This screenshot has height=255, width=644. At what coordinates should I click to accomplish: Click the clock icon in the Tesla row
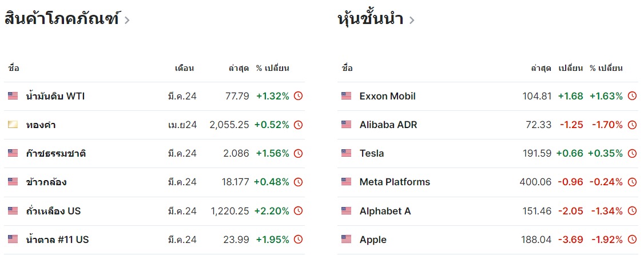[x=632, y=154]
